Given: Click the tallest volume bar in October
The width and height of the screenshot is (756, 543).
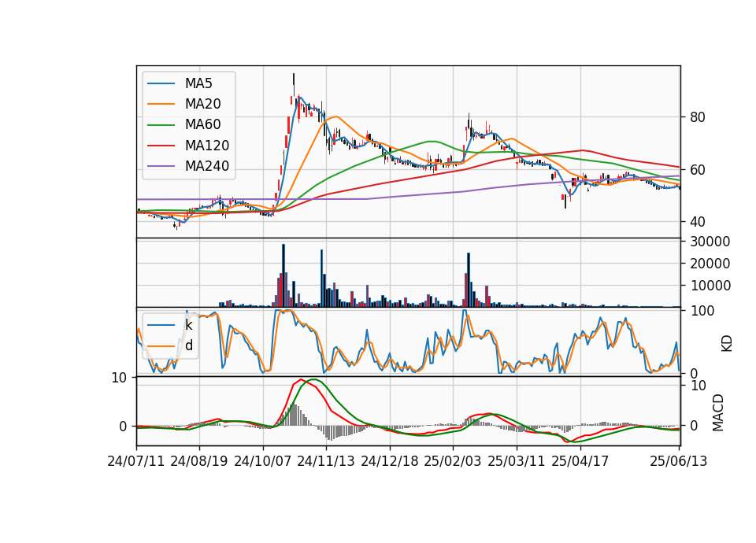Looking at the screenshot, I should click(x=283, y=275).
